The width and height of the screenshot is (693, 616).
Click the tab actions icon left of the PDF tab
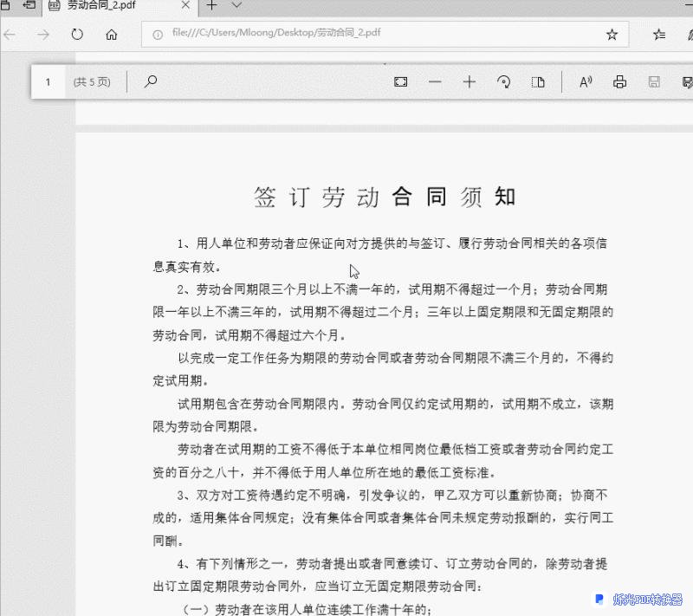(29, 5)
